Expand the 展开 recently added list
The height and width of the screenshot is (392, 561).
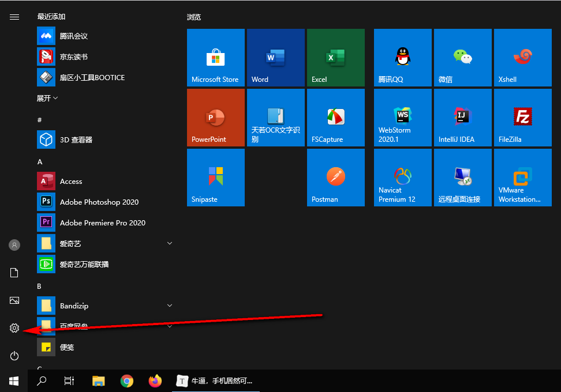(48, 99)
